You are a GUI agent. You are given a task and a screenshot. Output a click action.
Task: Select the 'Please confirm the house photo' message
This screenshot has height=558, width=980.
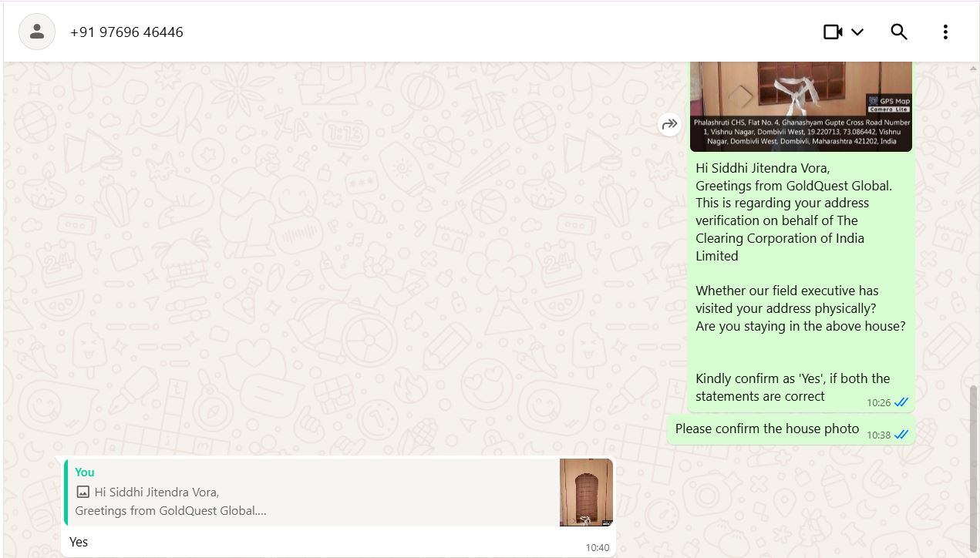(x=791, y=429)
